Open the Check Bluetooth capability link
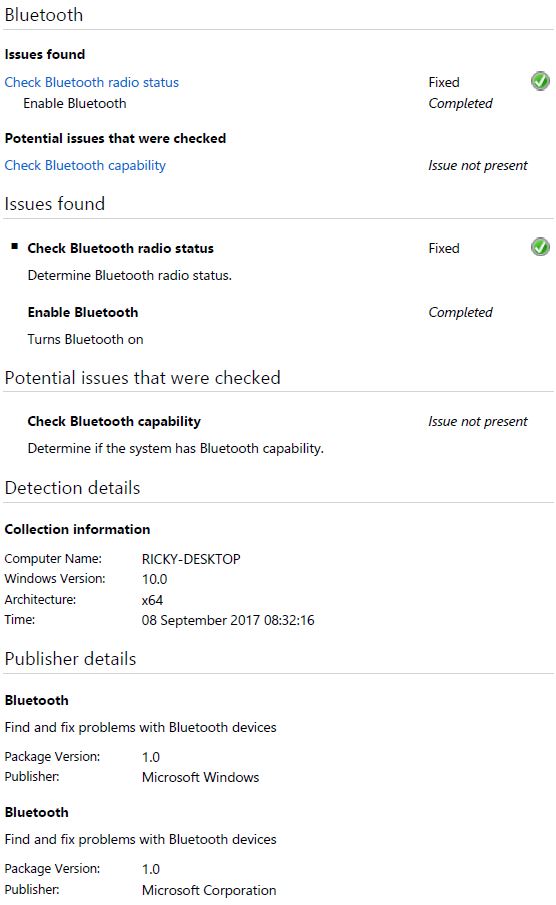 click(85, 166)
